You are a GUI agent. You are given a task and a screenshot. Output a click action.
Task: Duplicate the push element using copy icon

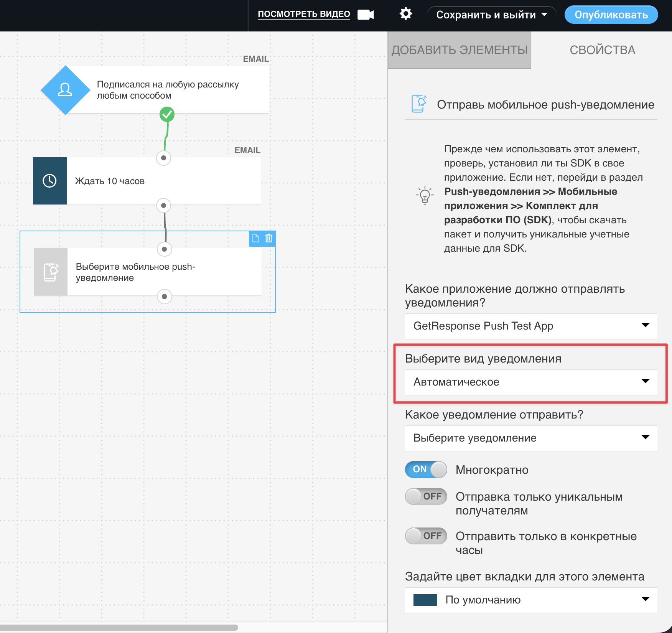point(255,238)
